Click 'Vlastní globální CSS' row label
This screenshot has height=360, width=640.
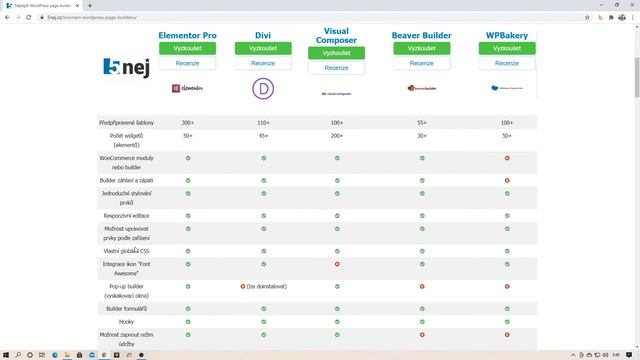127,251
